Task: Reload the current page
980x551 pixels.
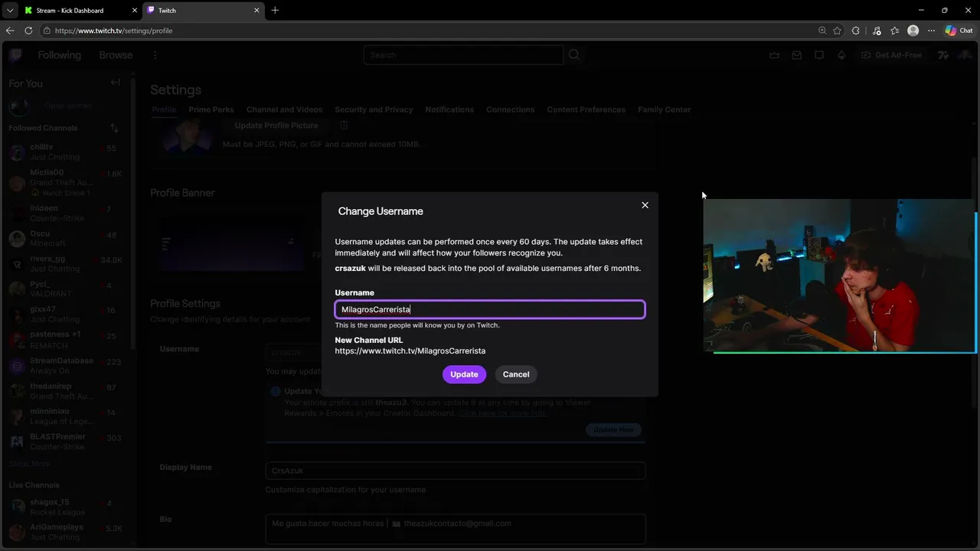Action: tap(28, 31)
